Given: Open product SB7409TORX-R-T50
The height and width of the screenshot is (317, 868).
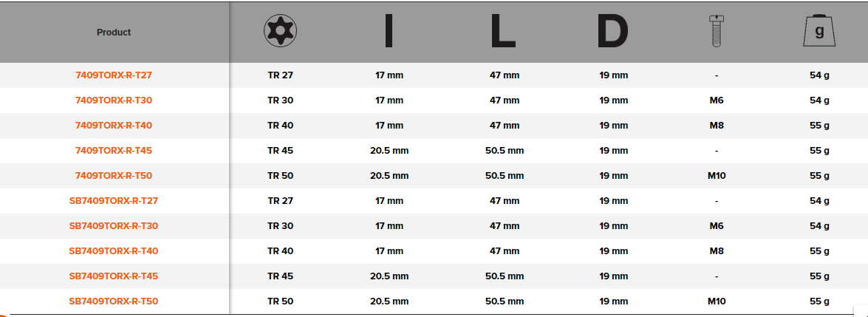Looking at the screenshot, I should (114, 301).
